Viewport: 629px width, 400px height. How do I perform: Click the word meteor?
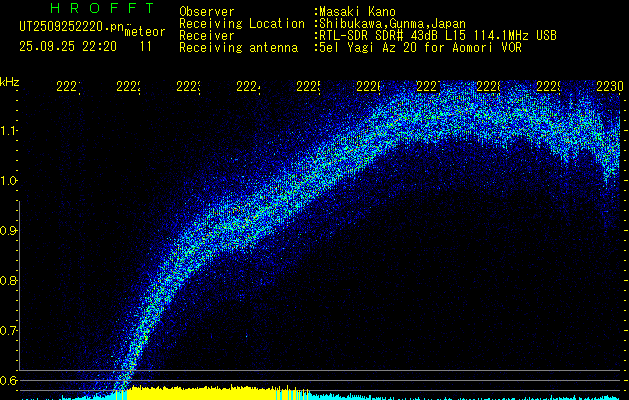[145, 32]
